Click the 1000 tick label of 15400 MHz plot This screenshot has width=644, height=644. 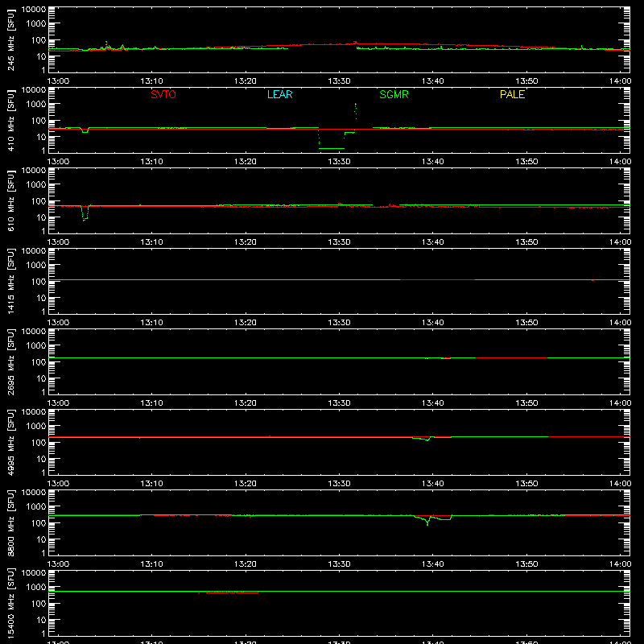36,588
